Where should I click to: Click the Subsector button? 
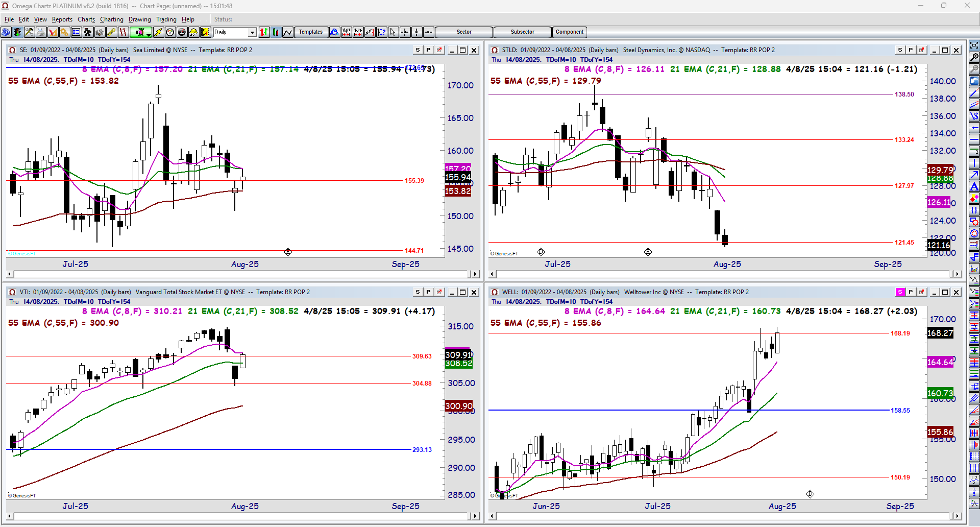tap(523, 32)
